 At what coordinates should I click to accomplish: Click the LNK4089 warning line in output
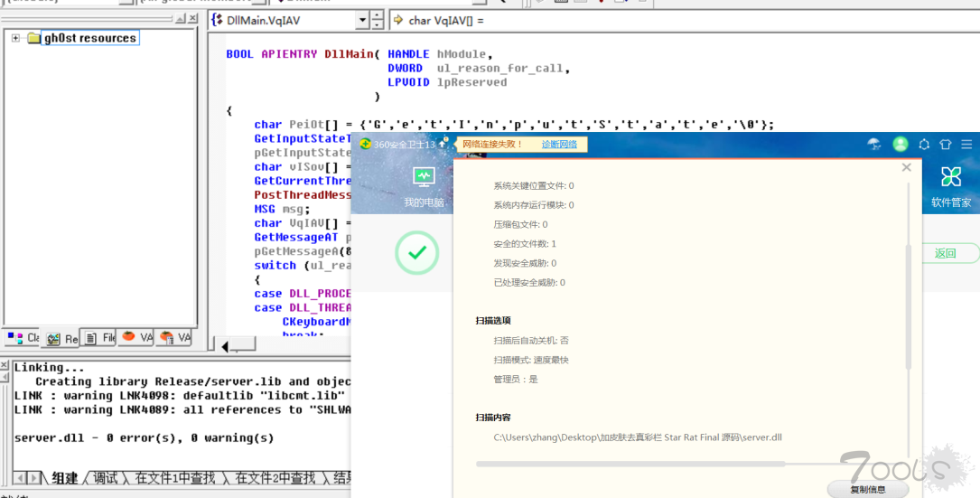click(182, 409)
